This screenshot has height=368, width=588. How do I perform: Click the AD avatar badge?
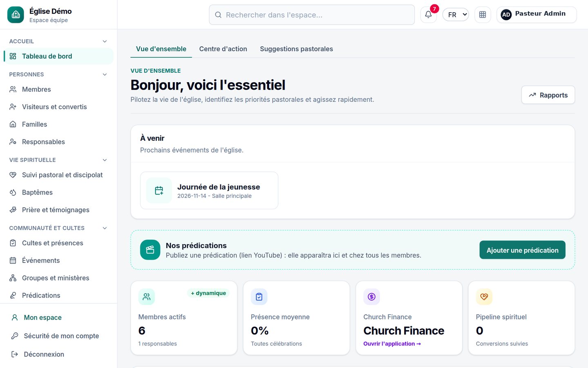(x=506, y=15)
